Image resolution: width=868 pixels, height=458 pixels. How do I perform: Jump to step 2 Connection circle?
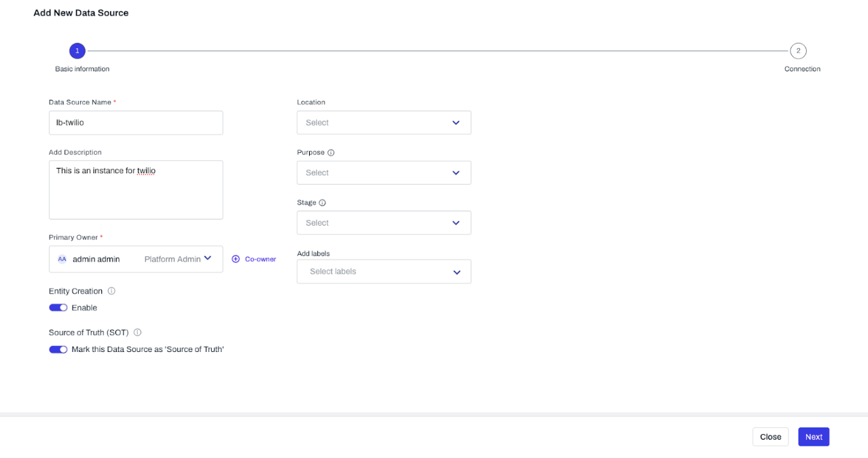click(798, 51)
